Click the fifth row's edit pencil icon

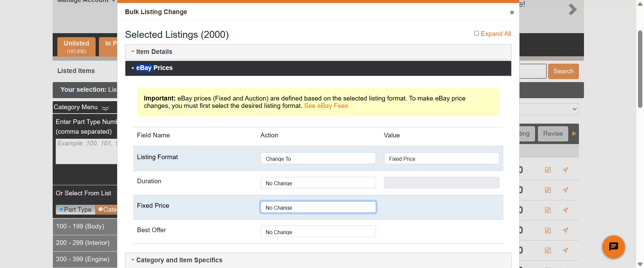coord(548,250)
